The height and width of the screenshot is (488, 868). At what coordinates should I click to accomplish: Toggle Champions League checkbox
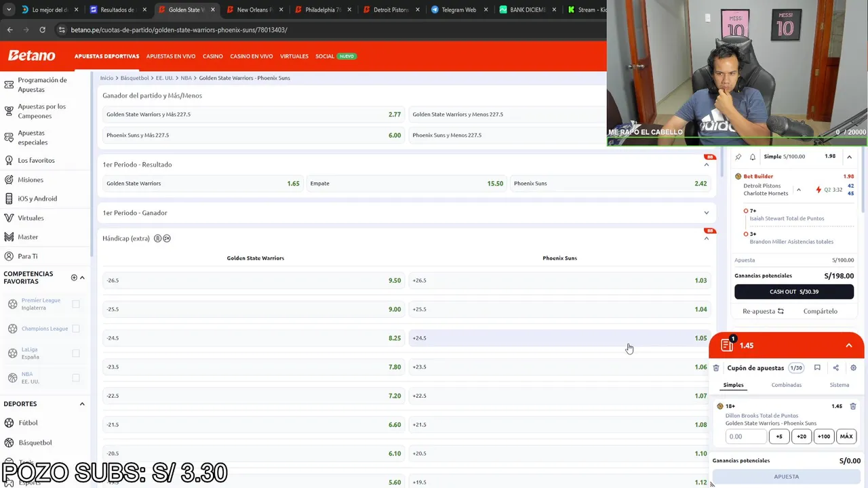pyautogui.click(x=76, y=329)
